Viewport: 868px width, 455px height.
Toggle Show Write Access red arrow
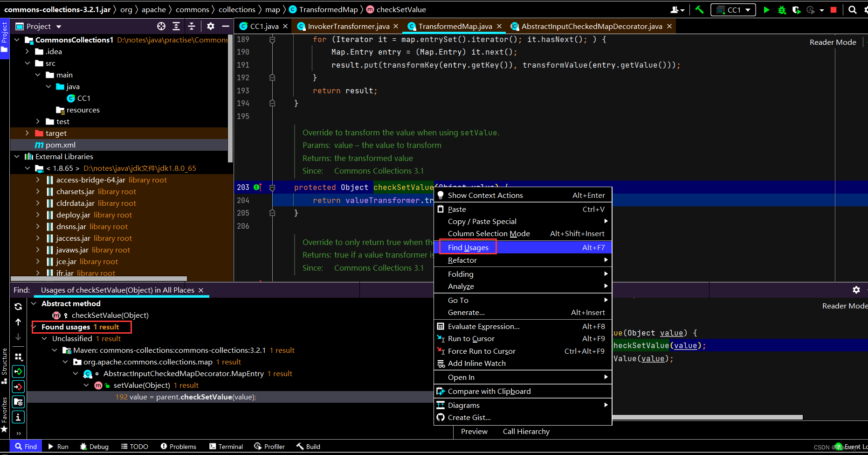pyautogui.click(x=18, y=386)
